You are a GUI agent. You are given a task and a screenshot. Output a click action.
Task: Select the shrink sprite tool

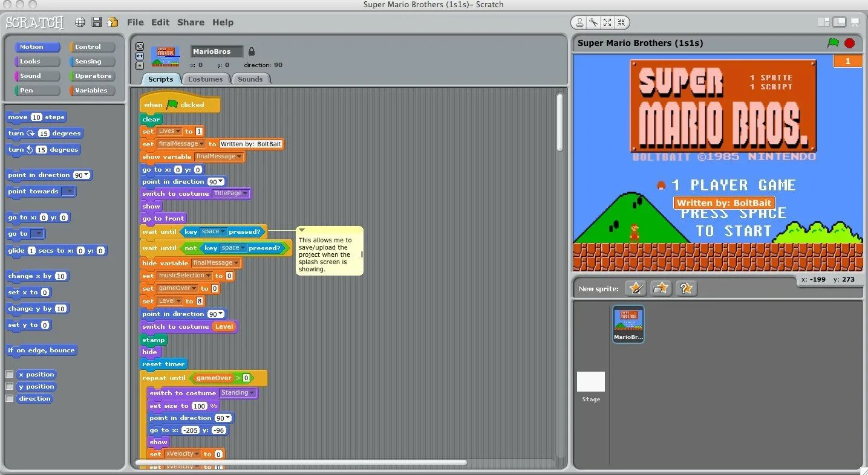tap(621, 22)
